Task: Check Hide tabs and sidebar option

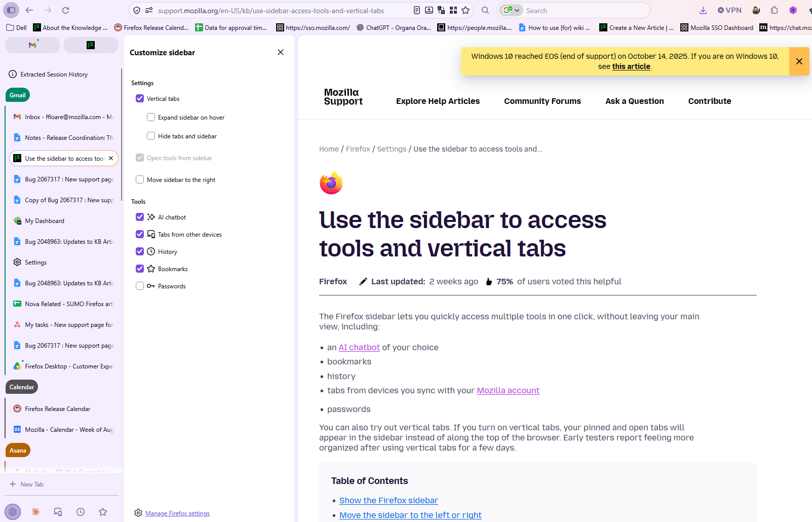Action: click(151, 136)
